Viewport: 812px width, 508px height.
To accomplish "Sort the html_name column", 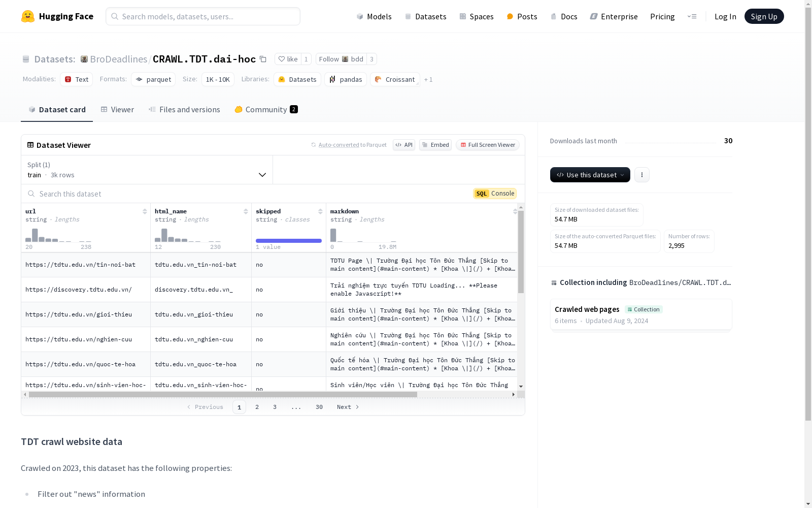I will [x=246, y=211].
